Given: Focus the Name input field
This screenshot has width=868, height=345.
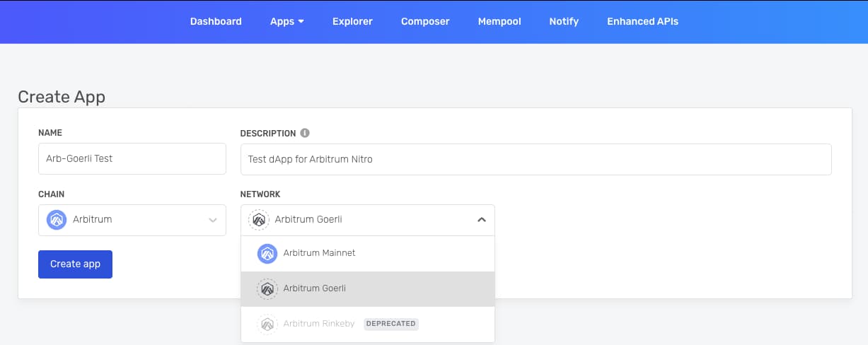Looking at the screenshot, I should pos(132,159).
